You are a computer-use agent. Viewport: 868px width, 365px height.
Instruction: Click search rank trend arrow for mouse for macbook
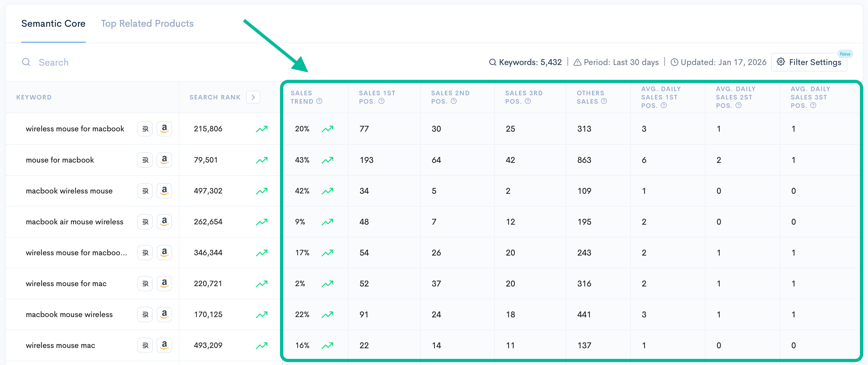click(x=262, y=160)
